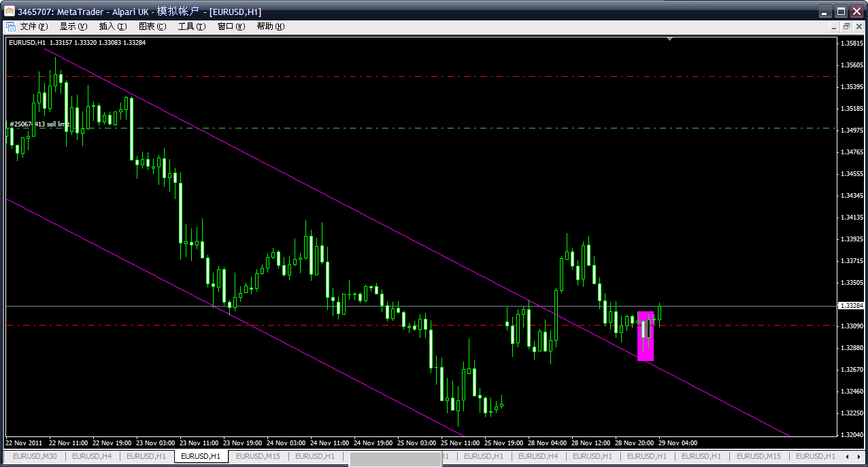Select the #25067413 sell limit order label
Screen dimensions: 868x467
click(39, 124)
